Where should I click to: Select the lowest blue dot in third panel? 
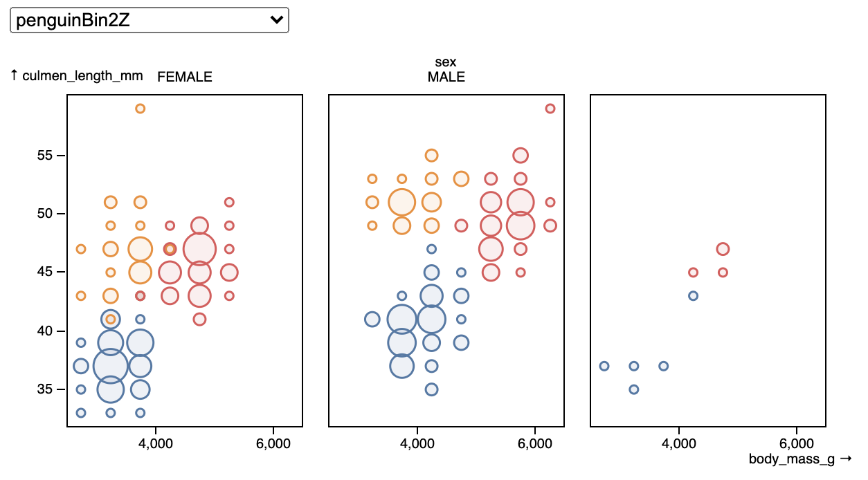633,389
